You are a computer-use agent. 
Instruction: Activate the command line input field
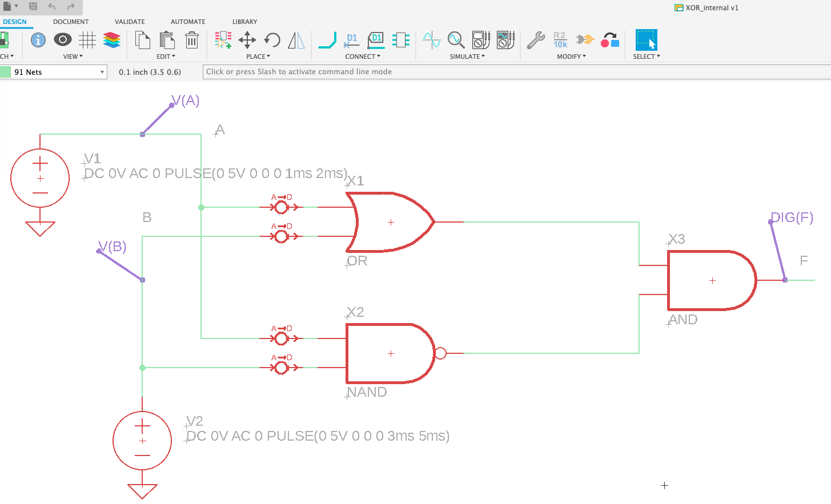coord(400,72)
